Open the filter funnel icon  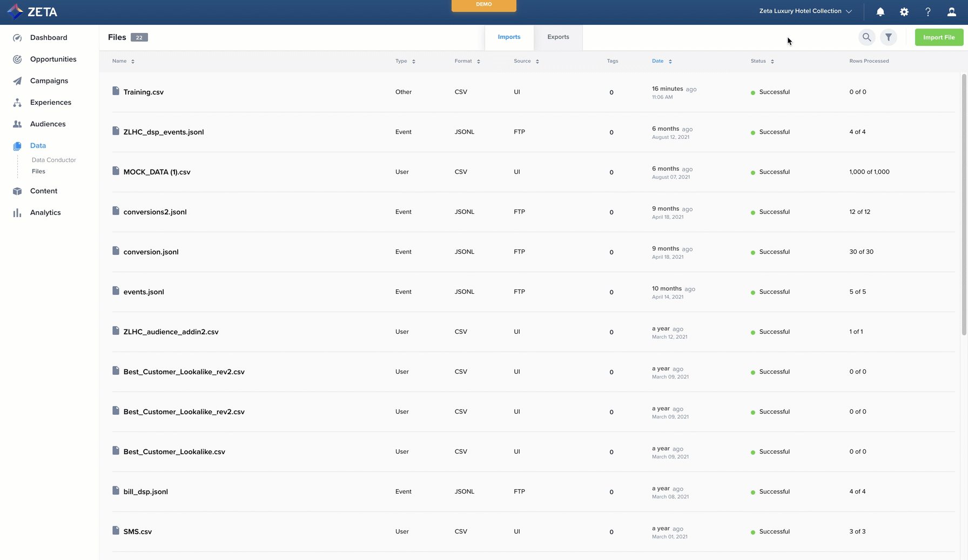pyautogui.click(x=888, y=37)
